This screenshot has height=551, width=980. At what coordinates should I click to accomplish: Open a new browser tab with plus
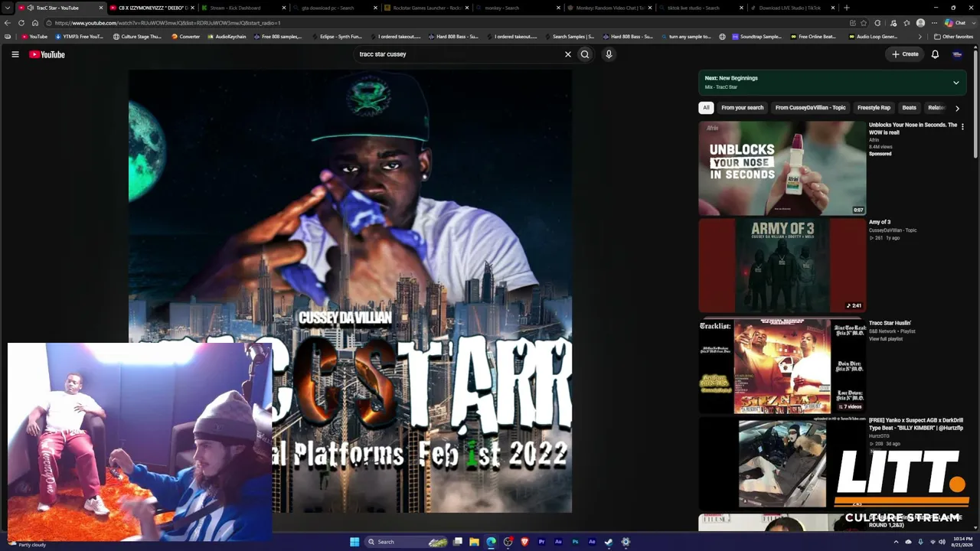click(x=846, y=8)
